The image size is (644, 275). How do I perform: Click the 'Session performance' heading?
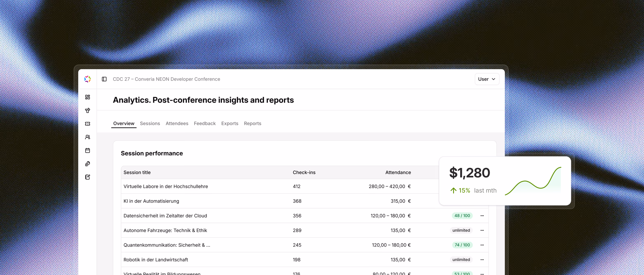[152, 153]
